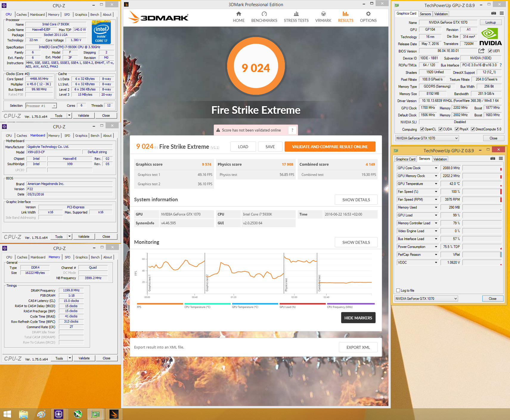The image size is (510, 420).
Task: Open SPD tab in CPU-Z Mainboard window
Action: click(x=67, y=136)
